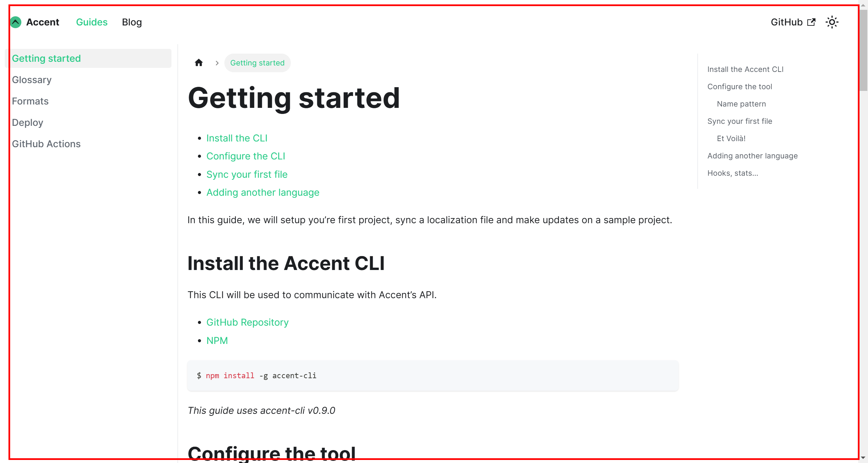Viewport: 868px width, 463px height.
Task: Open the Deploy sidebar page
Action: click(x=27, y=123)
